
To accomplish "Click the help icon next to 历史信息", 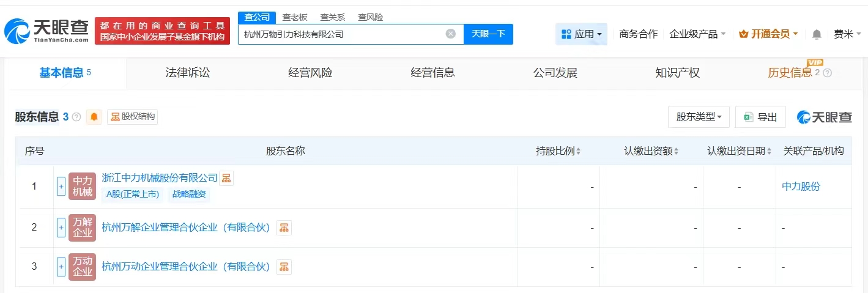I will point(828,73).
